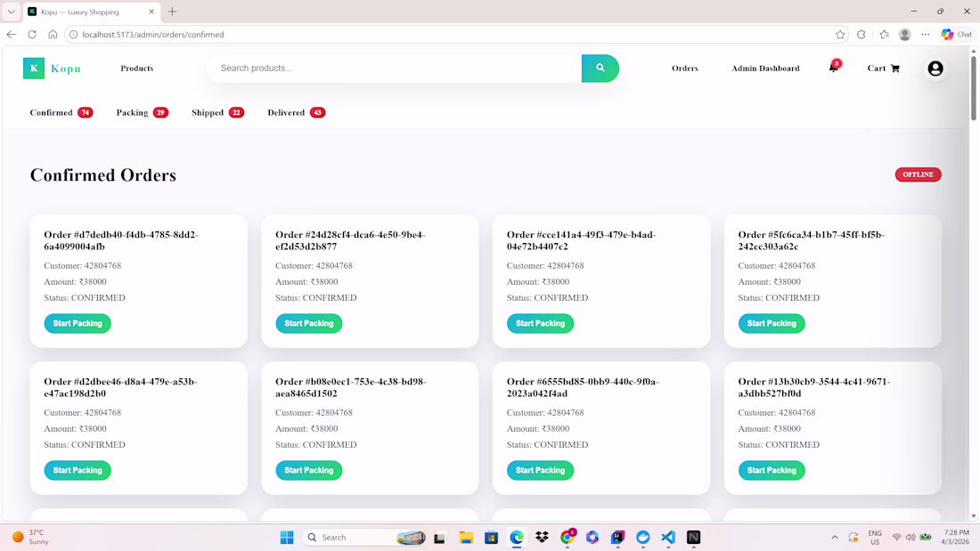Open the favorites list icon
This screenshot has height=551, width=980.
click(884, 35)
